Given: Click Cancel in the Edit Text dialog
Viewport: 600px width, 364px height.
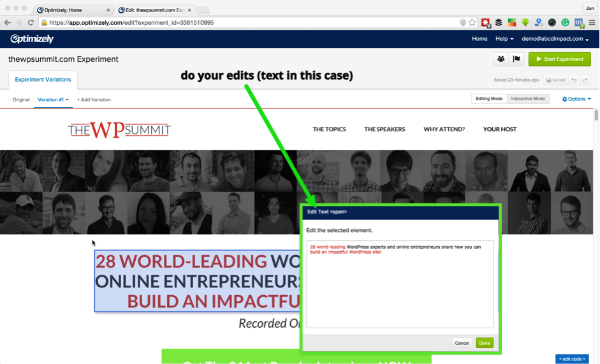Looking at the screenshot, I should pos(462,343).
